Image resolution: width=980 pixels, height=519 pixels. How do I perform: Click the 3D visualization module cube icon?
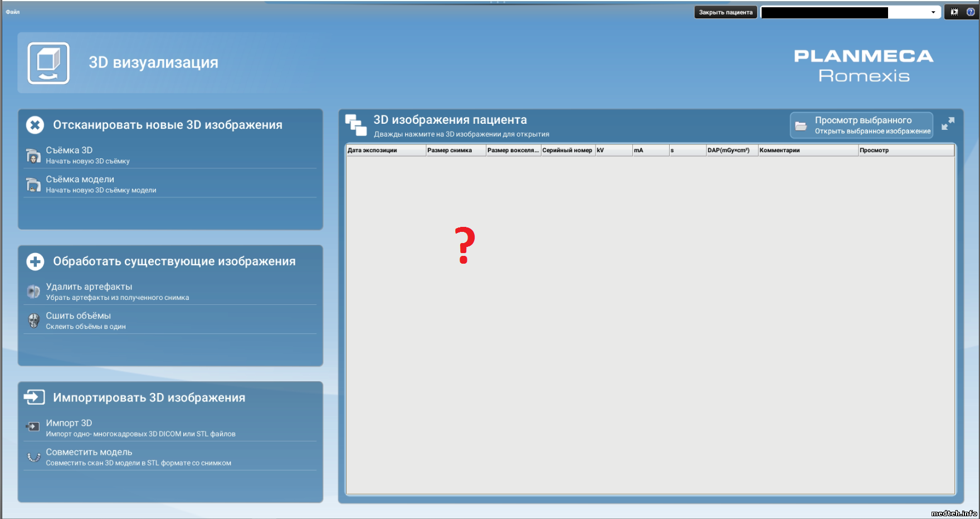coord(48,63)
